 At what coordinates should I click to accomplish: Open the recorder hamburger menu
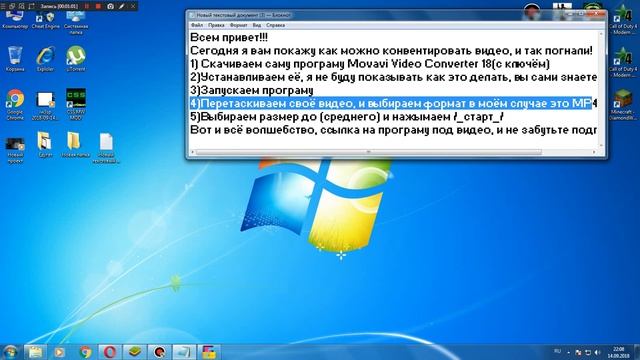pos(3,6)
